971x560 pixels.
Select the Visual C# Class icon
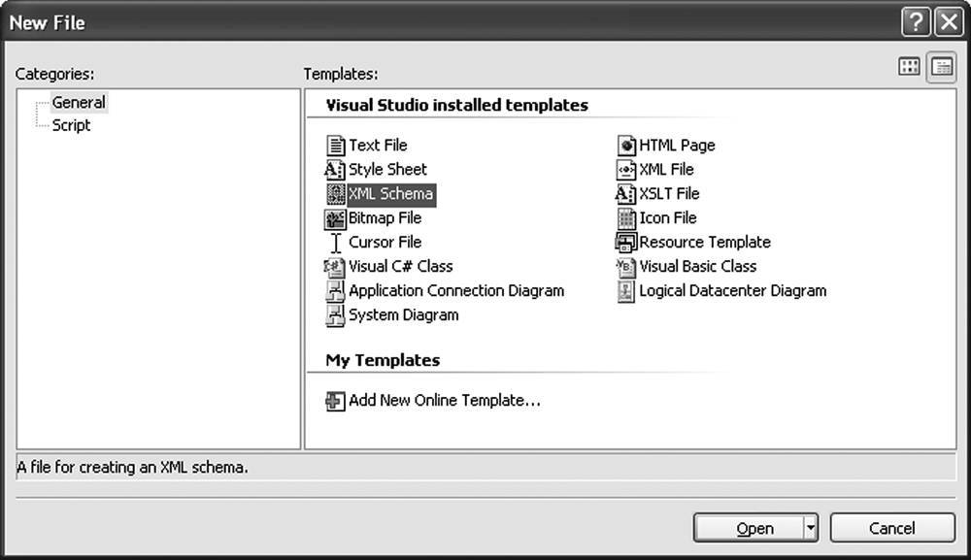click(x=335, y=267)
